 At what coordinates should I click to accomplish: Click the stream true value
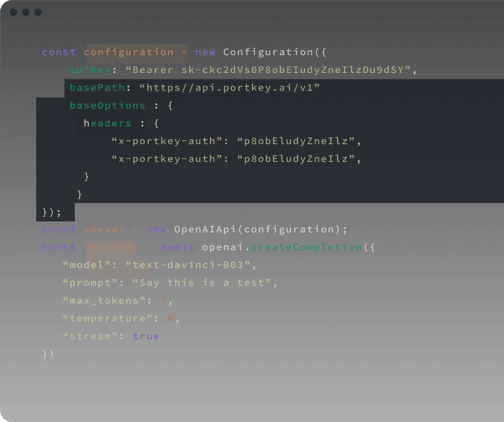145,336
